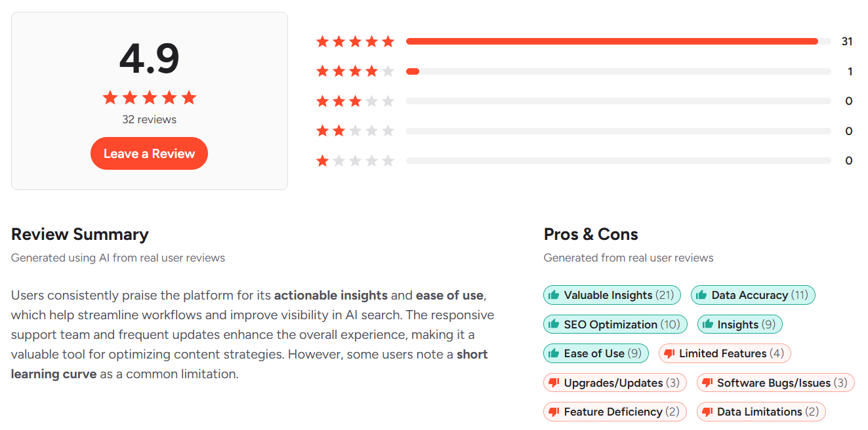
Task: Open the 32 reviews listing
Action: [149, 119]
